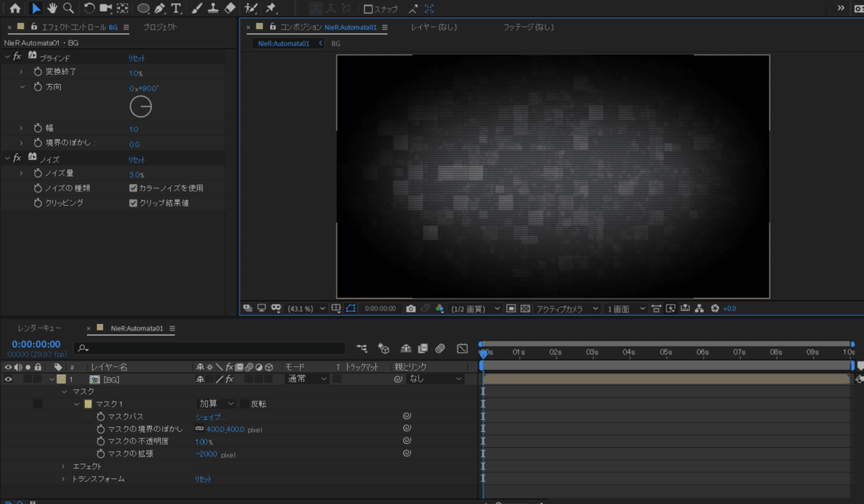Pick the Type (T) tool
The height and width of the screenshot is (504, 864).
tap(176, 9)
